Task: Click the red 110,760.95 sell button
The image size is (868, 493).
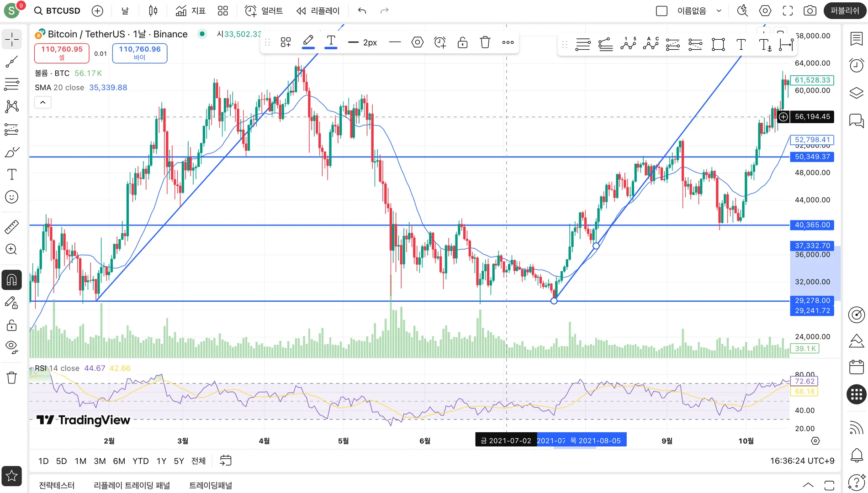Action: [62, 53]
